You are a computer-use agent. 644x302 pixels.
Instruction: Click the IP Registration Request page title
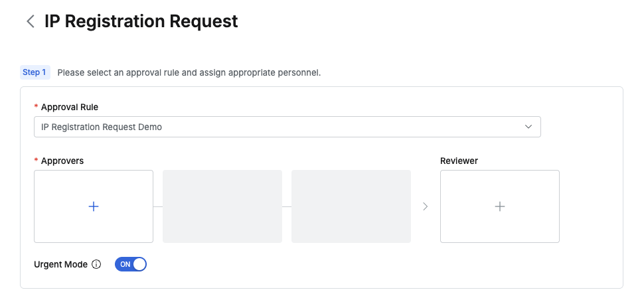point(141,21)
